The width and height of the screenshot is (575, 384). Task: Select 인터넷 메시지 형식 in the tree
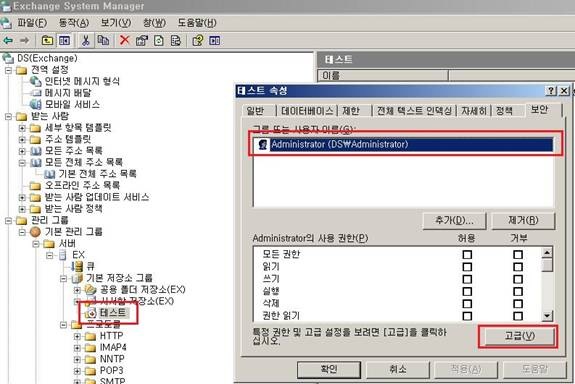tap(82, 81)
